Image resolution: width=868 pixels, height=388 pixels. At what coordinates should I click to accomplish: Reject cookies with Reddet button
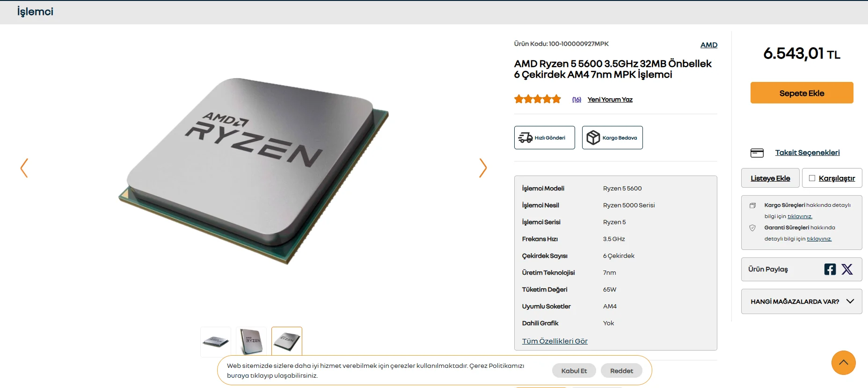pos(621,371)
